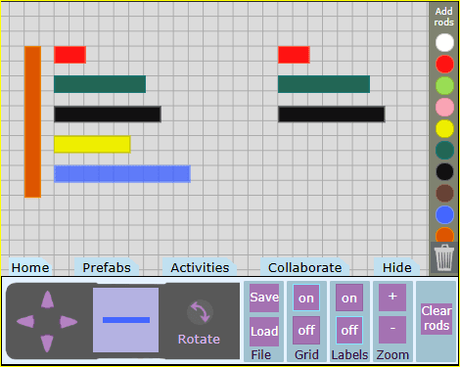The height and width of the screenshot is (367, 460).
Task: Add an orange rod from the palette
Action: point(444,234)
